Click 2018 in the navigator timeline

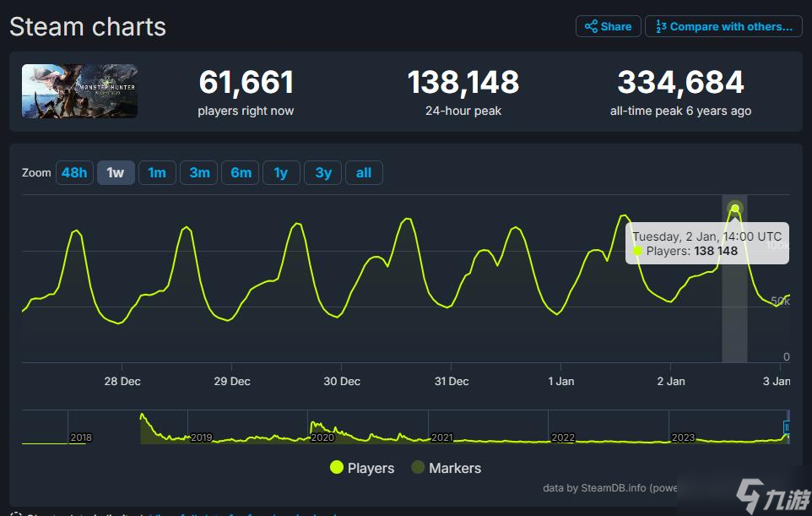[x=81, y=437]
